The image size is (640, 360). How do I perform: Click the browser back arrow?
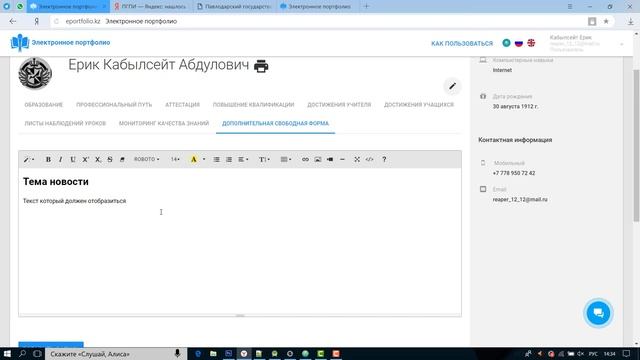click(13, 21)
